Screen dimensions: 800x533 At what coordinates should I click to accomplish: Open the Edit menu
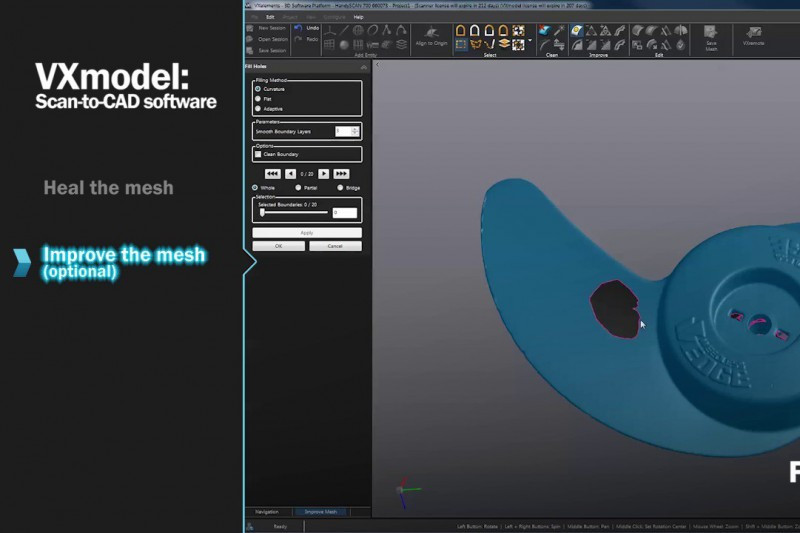(270, 17)
